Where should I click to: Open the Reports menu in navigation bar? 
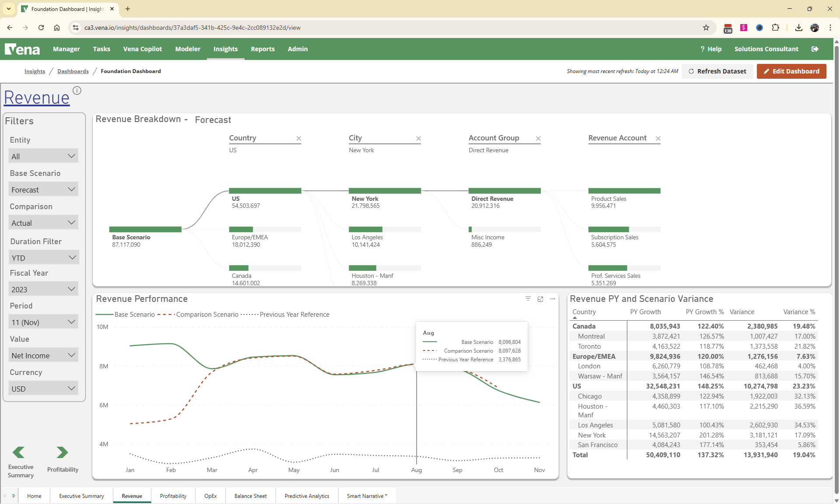262,49
